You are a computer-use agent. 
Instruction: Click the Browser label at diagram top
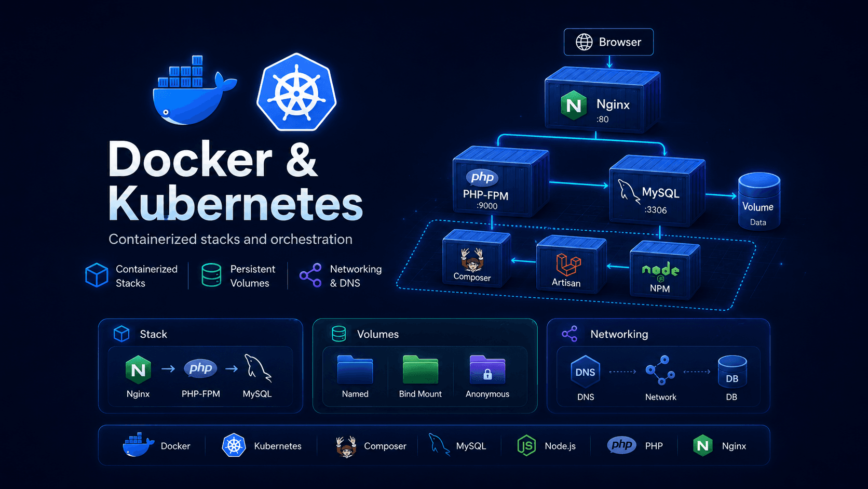[620, 42]
